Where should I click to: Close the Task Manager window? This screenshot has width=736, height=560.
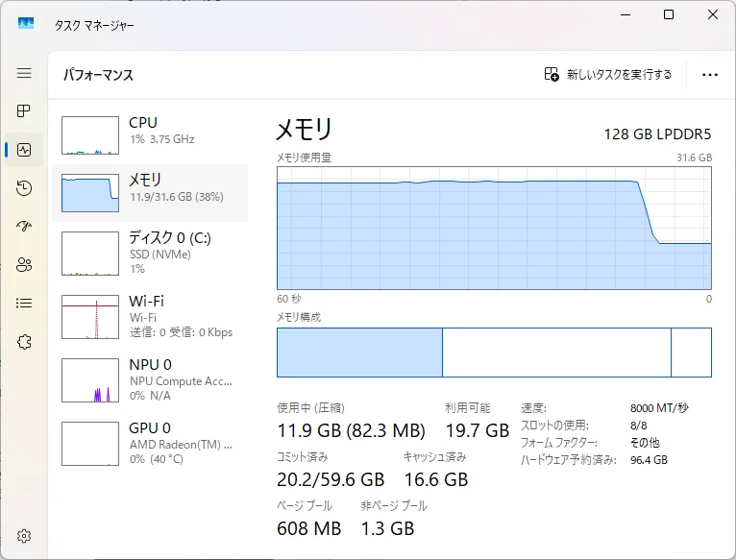point(713,15)
